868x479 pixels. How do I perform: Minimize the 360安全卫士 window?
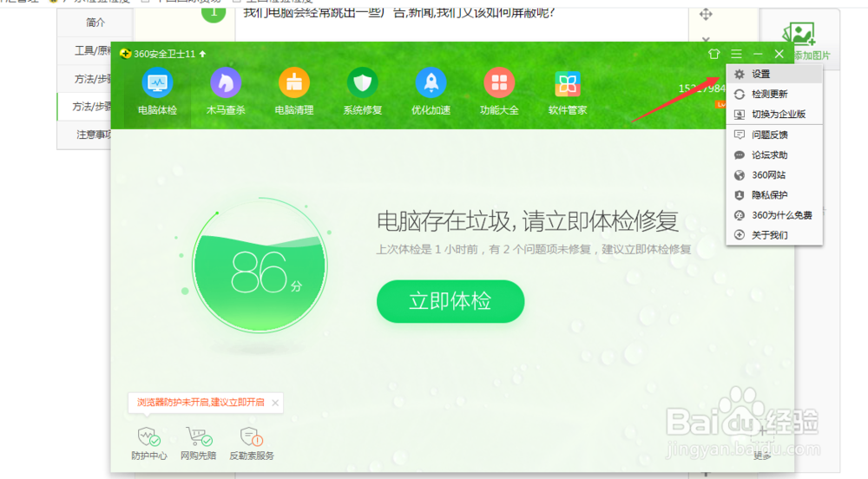tap(758, 54)
